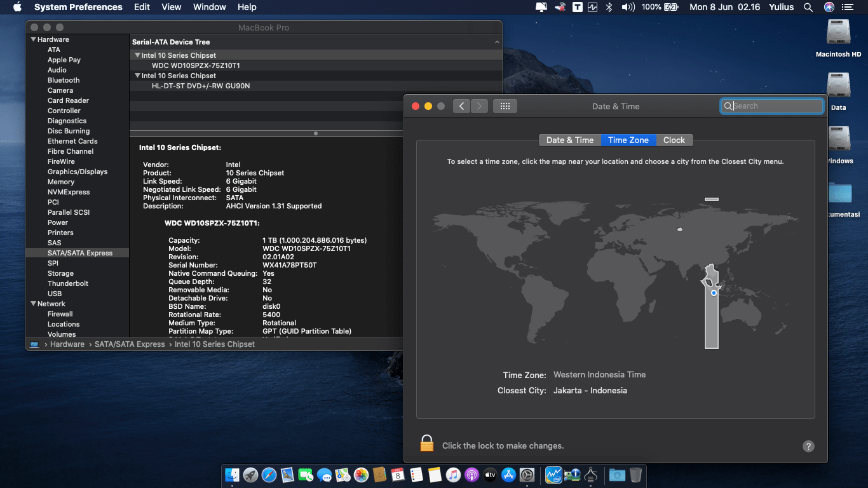Collapse the Network section in sidebar
Image resolution: width=868 pixels, height=488 pixels.
(x=34, y=304)
